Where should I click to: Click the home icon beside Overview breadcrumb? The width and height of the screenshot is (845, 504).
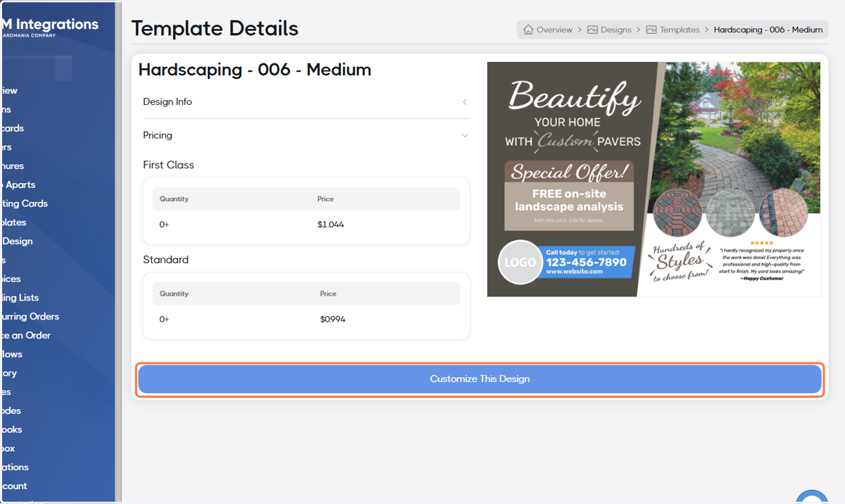coord(528,30)
